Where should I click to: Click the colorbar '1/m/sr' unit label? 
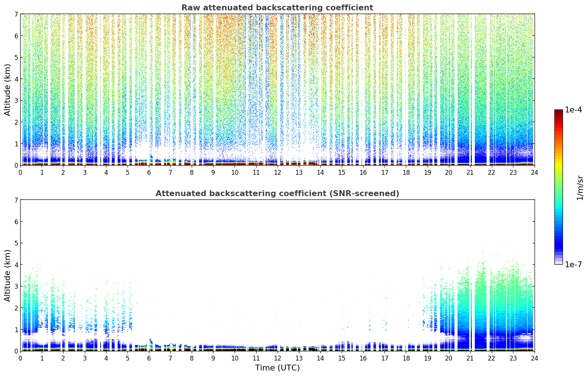[580, 187]
